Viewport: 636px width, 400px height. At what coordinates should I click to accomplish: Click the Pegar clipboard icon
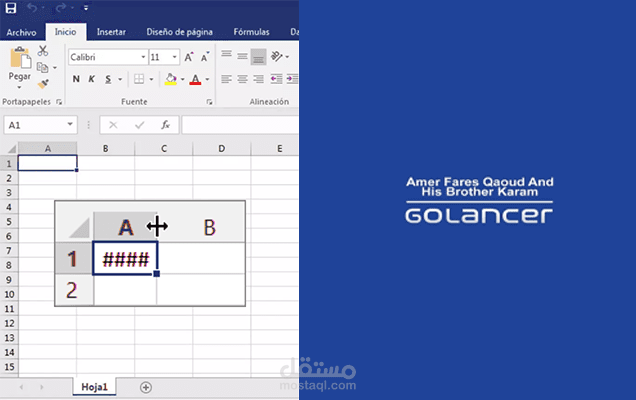(x=20, y=58)
